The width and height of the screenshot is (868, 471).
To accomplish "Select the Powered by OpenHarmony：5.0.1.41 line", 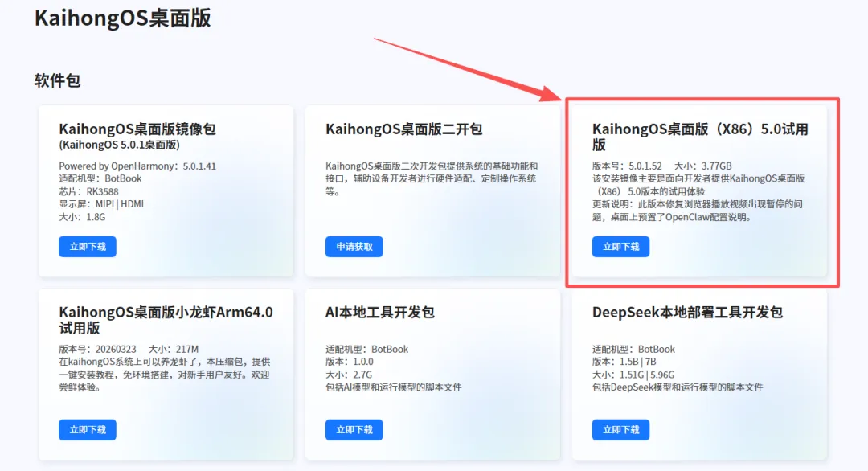I will (x=137, y=166).
